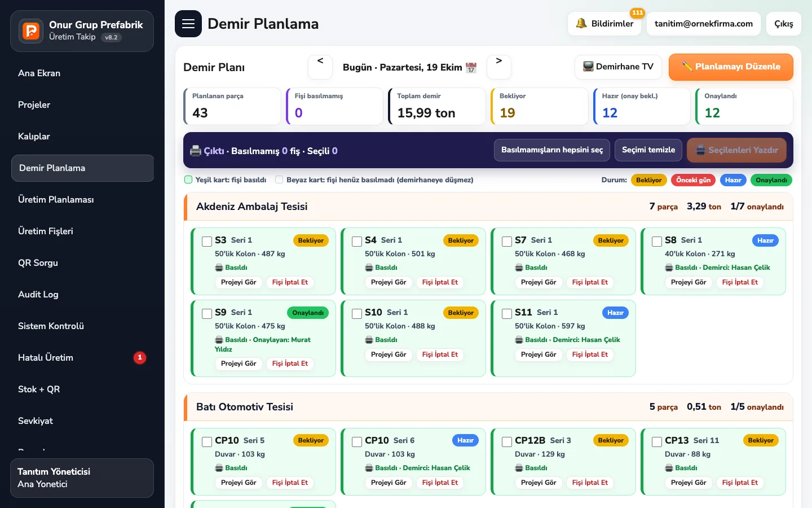Tick the checkbox on card S9

(207, 314)
